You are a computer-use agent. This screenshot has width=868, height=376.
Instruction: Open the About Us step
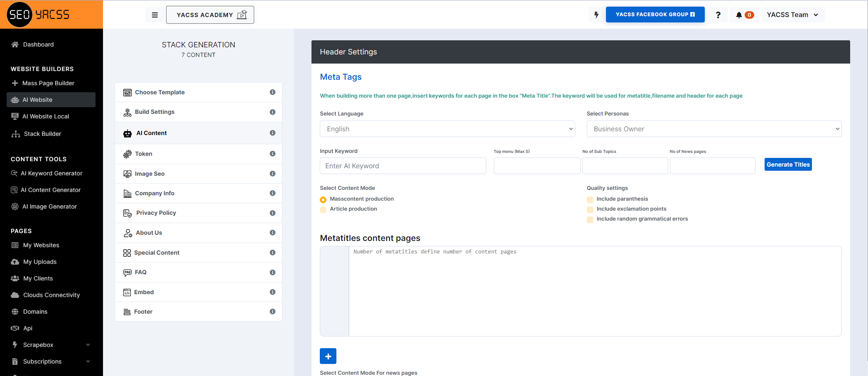point(199,233)
